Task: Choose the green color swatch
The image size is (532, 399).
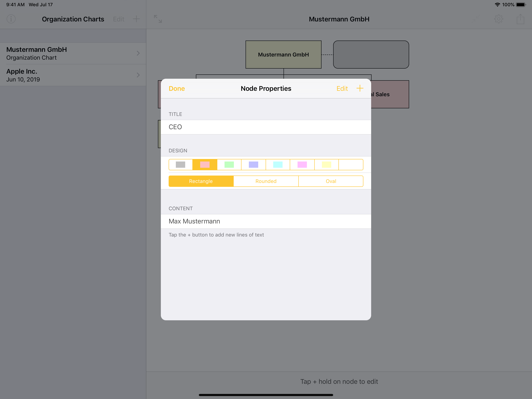Action: [229, 165]
